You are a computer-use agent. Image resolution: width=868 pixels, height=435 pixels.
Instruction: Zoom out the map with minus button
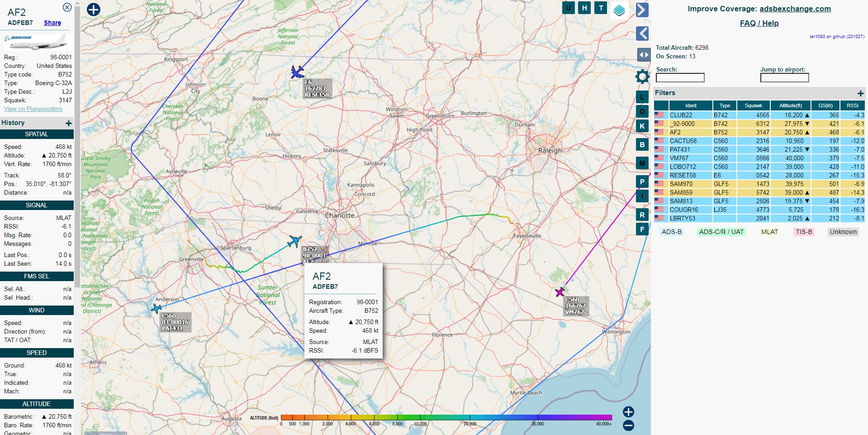click(x=628, y=425)
